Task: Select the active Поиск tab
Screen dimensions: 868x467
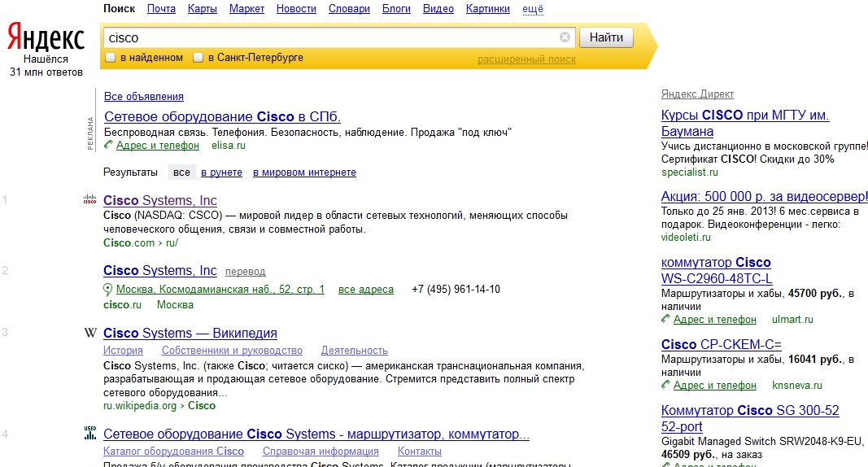Action: point(119,9)
